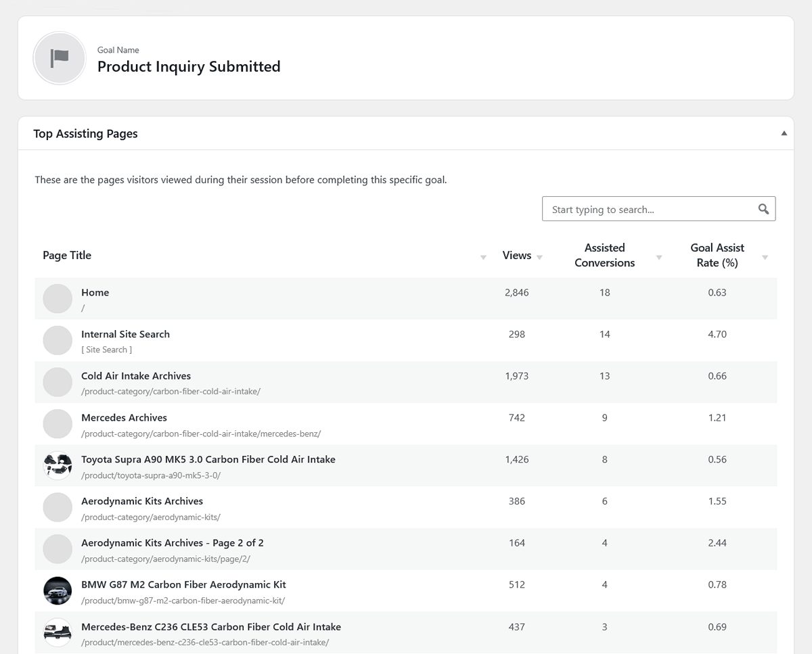
Task: Select the 18 assisted conversions for Home
Action: pyautogui.click(x=605, y=292)
